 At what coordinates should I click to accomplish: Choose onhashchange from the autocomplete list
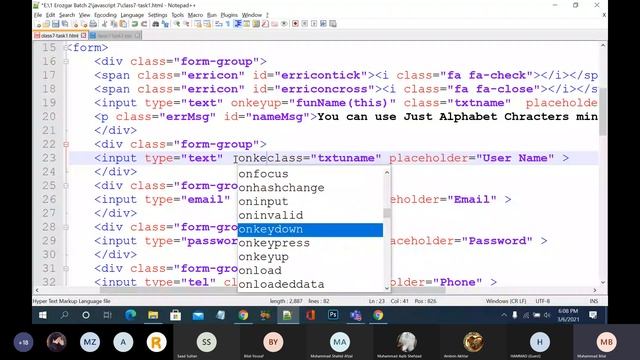310,188
